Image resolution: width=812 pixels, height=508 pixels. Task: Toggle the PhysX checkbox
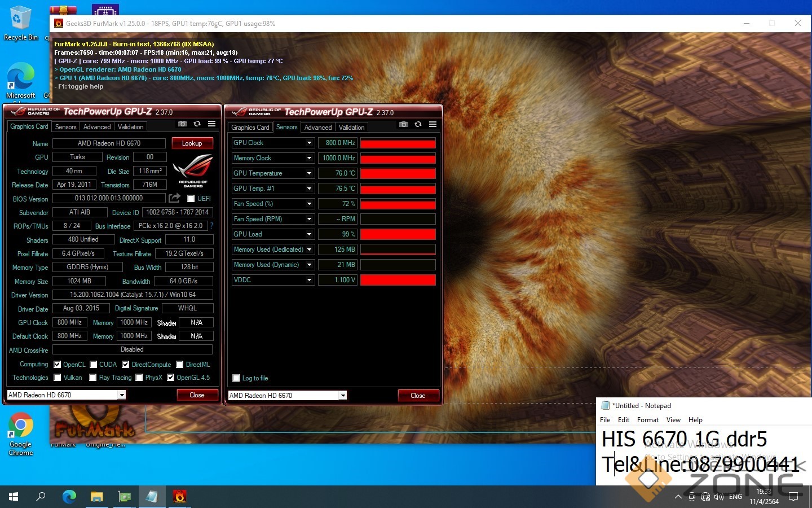pos(139,378)
